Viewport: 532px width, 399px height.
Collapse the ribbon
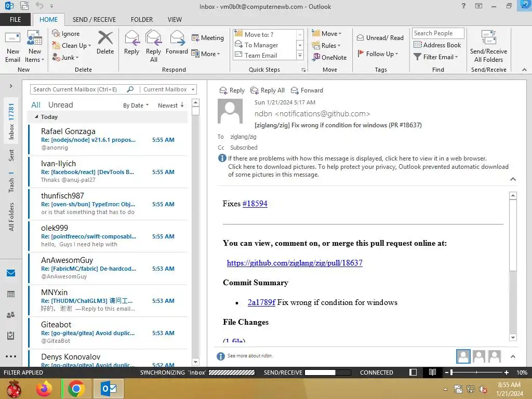524,70
